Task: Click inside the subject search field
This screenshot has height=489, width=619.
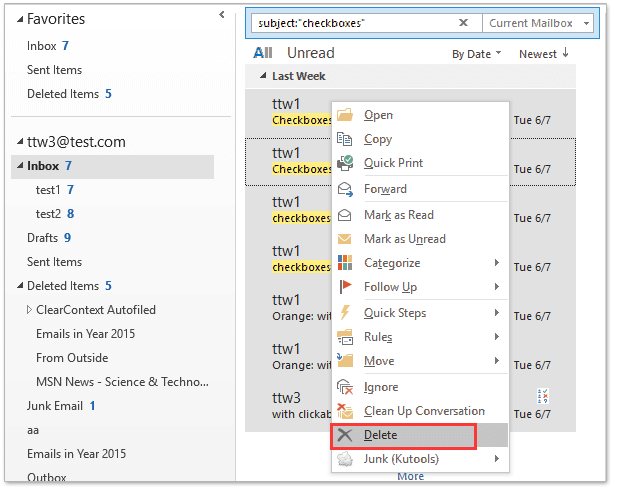Action: tap(355, 23)
